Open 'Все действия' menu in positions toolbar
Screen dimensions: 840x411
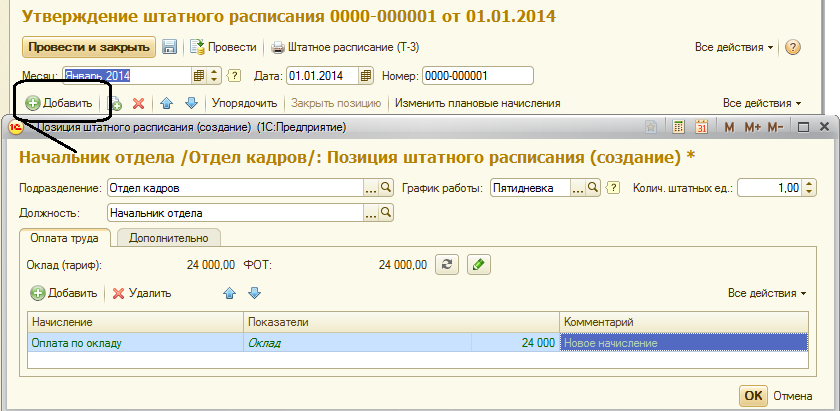762,103
